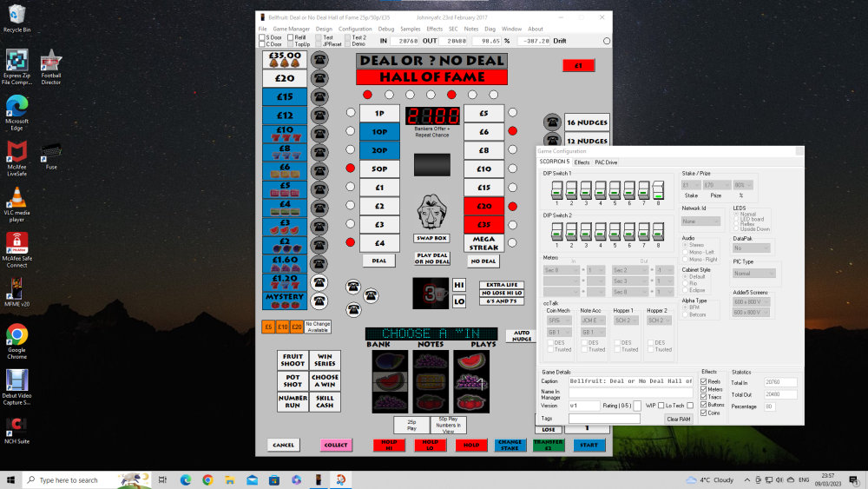Click telephone lamp beside £15 prize

pyautogui.click(x=319, y=96)
